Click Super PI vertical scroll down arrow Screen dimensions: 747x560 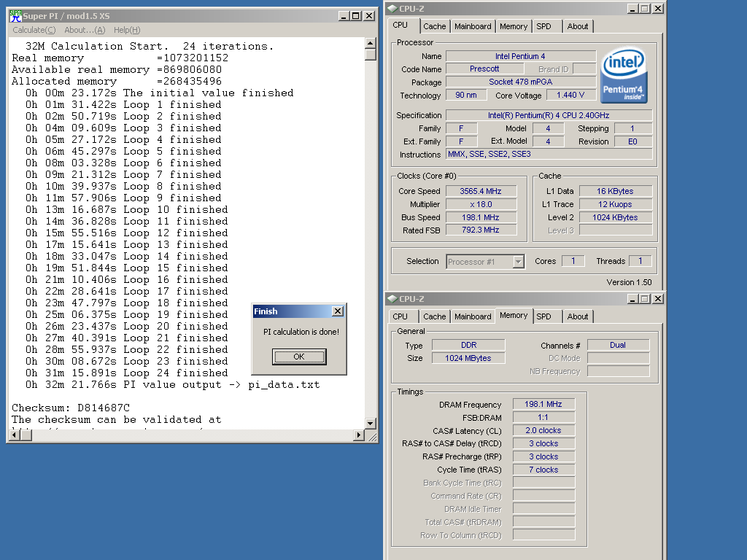pos(370,423)
